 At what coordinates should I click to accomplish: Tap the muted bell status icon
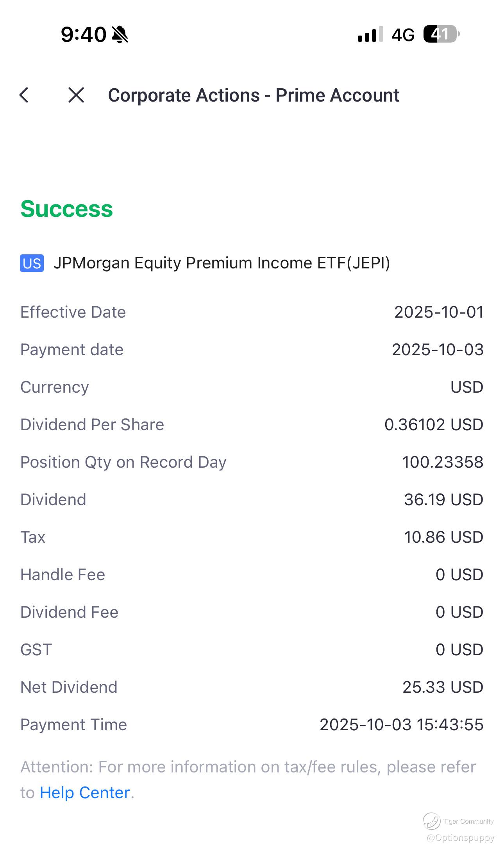tap(120, 34)
